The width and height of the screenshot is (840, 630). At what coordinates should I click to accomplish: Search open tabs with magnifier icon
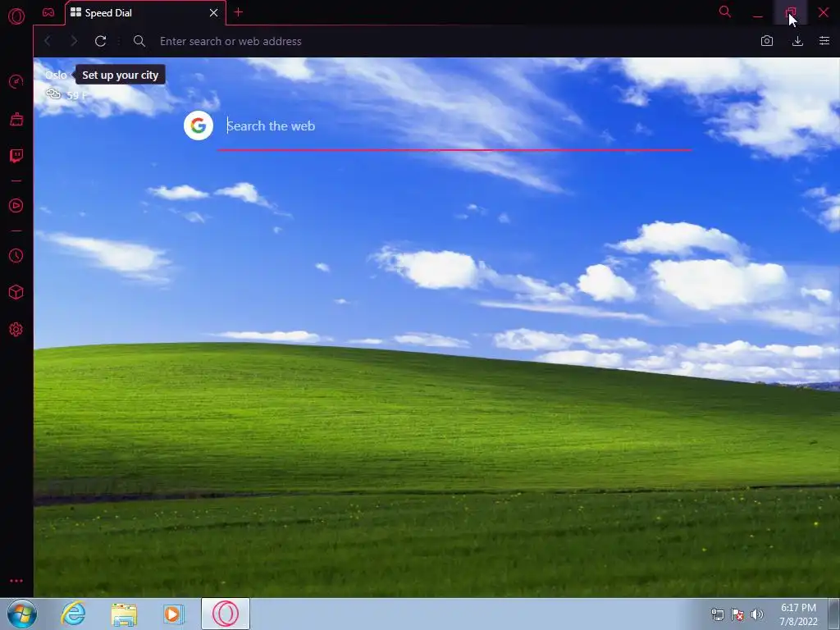pyautogui.click(x=725, y=11)
